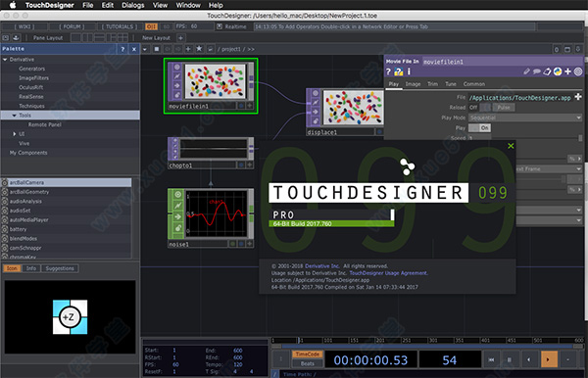Open the comment bubble icon in parameter header

pyautogui.click(x=537, y=71)
